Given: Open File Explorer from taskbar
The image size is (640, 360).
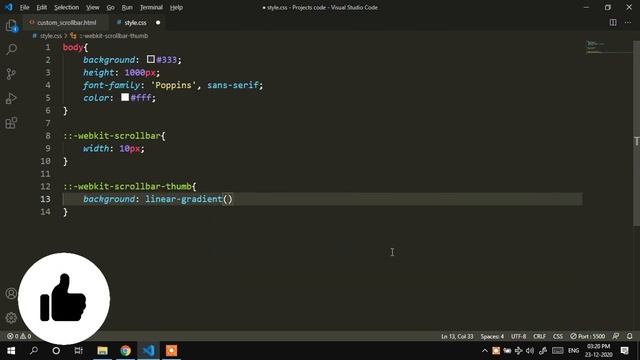Looking at the screenshot, I should pyautogui.click(x=102, y=351).
